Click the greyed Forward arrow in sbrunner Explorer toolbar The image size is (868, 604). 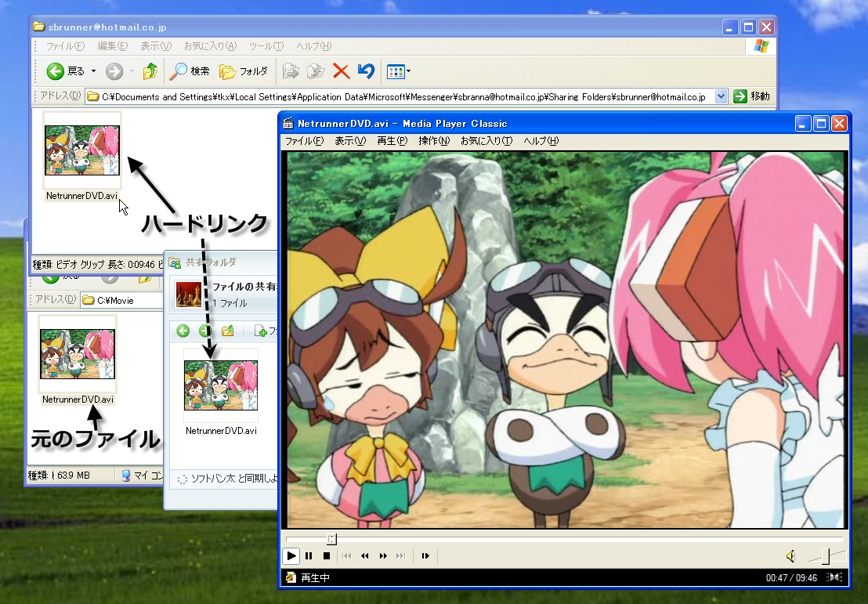click(x=114, y=71)
